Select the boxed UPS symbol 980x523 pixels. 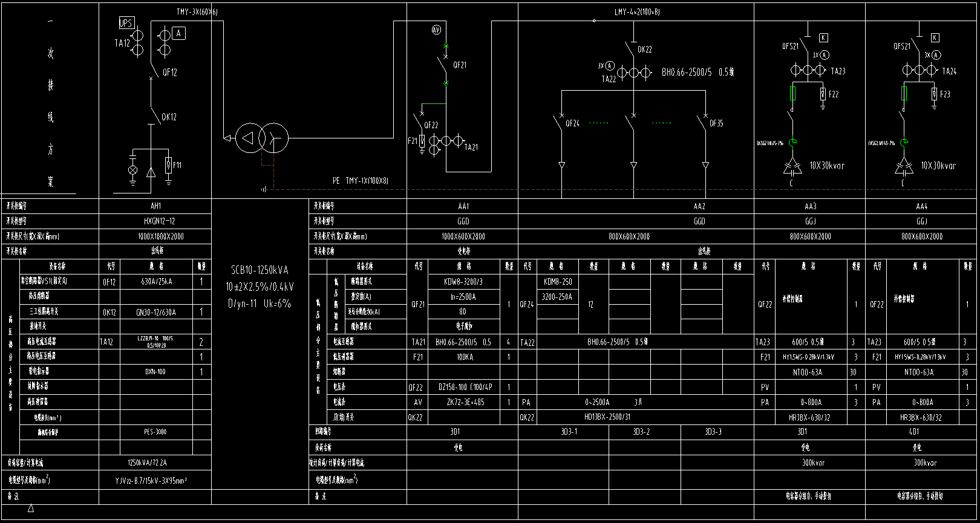point(126,23)
